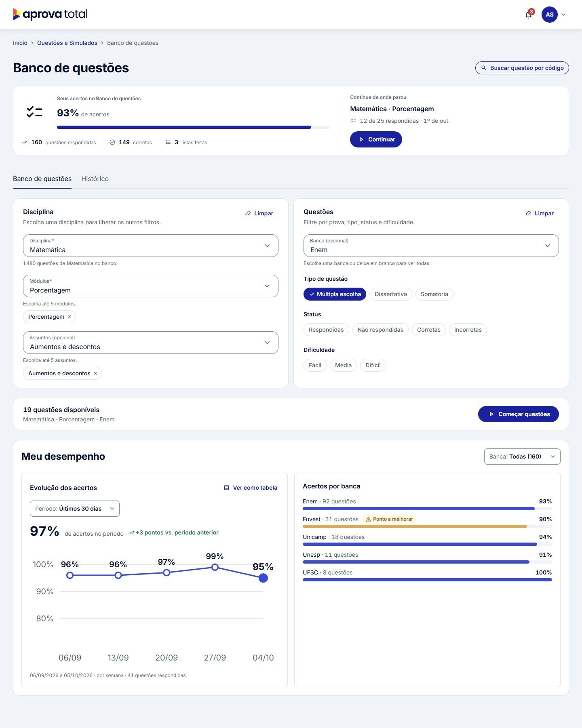Open the Disciplina dropdown showing Matemática
This screenshot has height=728, width=582.
coord(151,246)
